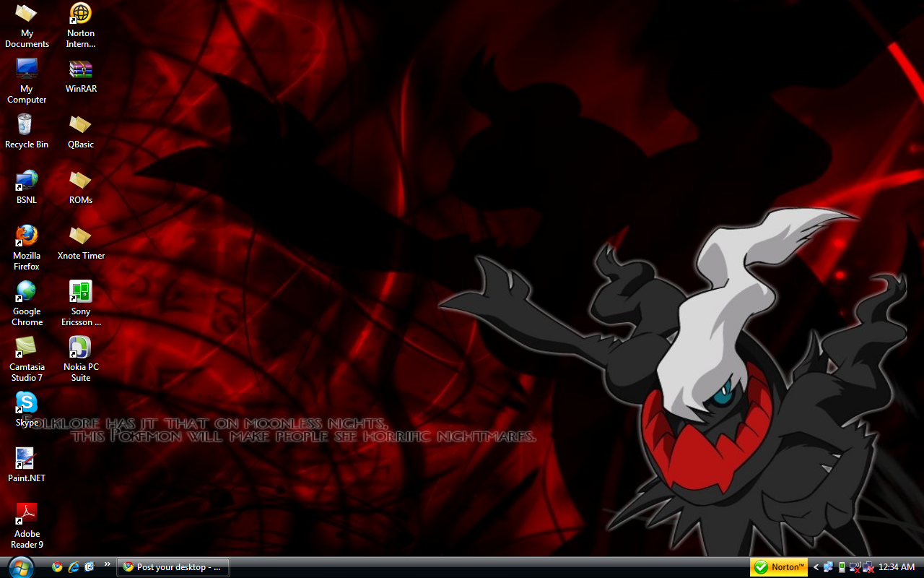Viewport: 924px width, 578px height.
Task: Click the Camtasia Studio 7 icon
Action: (27, 348)
